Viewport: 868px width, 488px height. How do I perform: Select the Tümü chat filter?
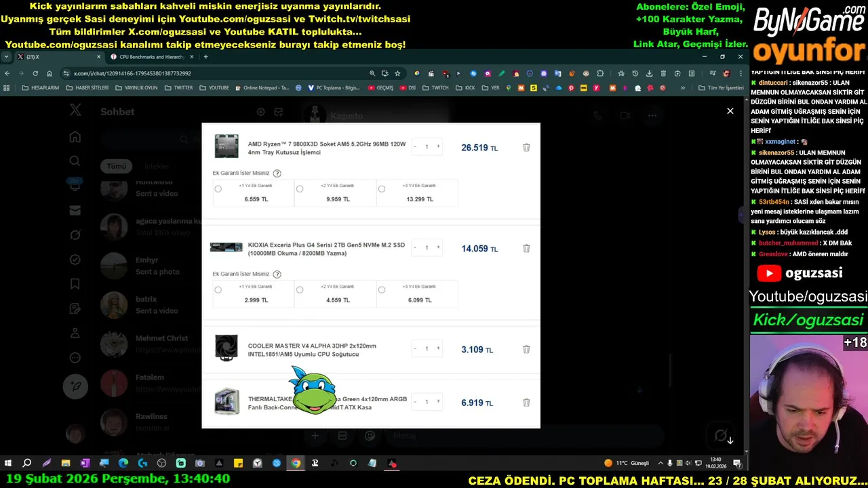(x=116, y=166)
